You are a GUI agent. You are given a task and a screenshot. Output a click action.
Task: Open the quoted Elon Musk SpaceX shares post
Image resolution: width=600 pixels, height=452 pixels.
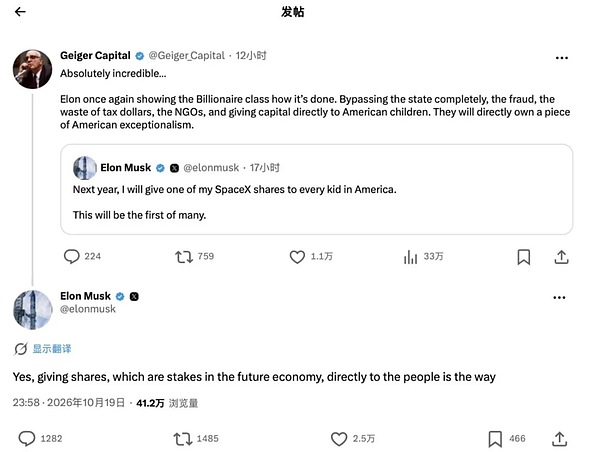(x=316, y=189)
